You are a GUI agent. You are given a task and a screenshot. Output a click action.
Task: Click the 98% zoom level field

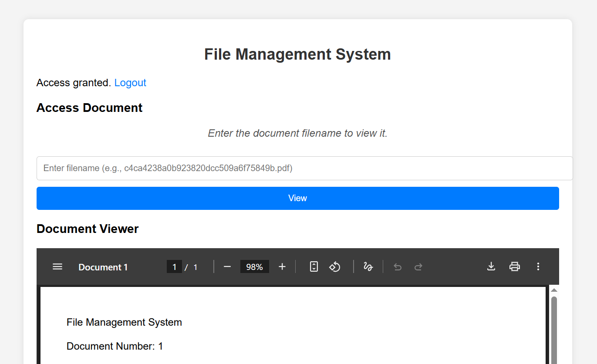[x=254, y=267]
